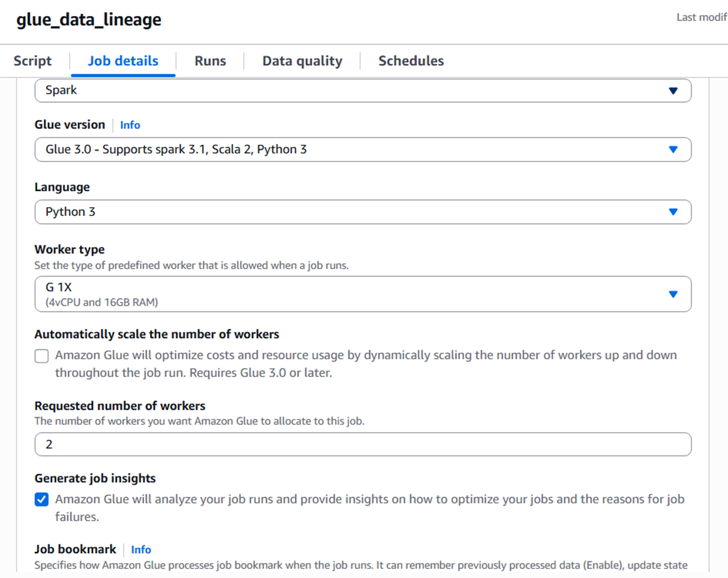The image size is (728, 578).
Task: Open the Runs tab
Action: click(x=210, y=61)
